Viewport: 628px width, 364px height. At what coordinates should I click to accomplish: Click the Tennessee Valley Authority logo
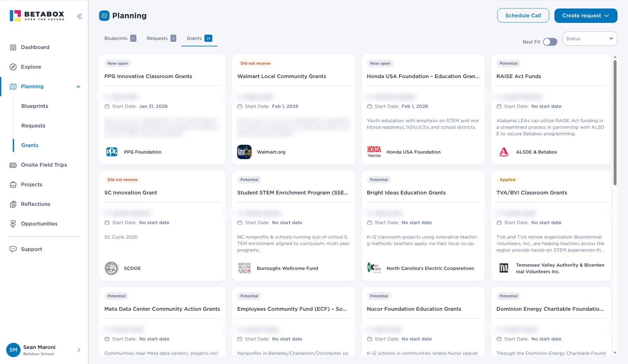(504, 268)
